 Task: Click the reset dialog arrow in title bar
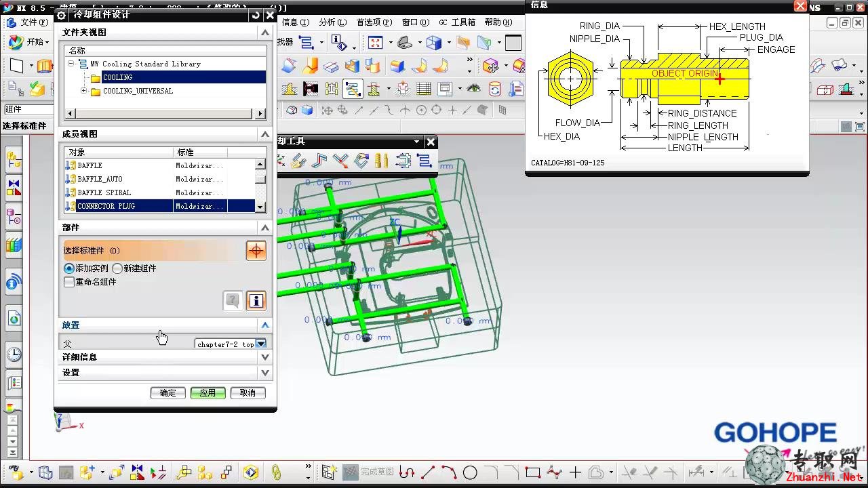pyautogui.click(x=256, y=15)
